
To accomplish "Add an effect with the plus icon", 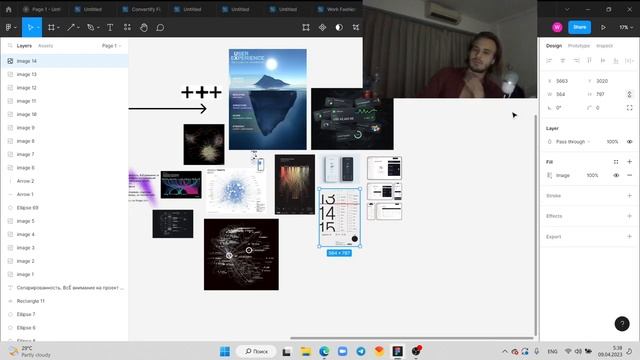I will coord(629,216).
